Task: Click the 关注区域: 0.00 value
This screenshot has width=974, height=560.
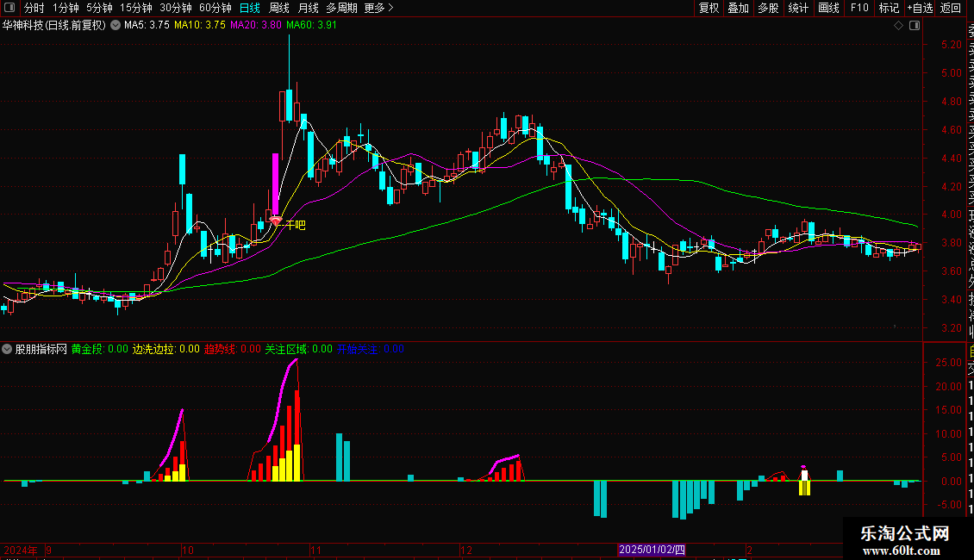Action: point(299,349)
